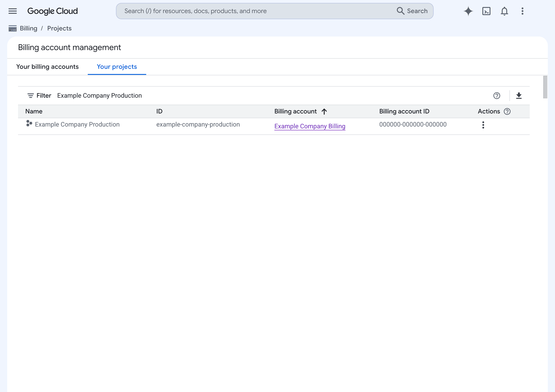Click Billing account ID column header
This screenshot has height=392, width=555.
pyautogui.click(x=404, y=111)
